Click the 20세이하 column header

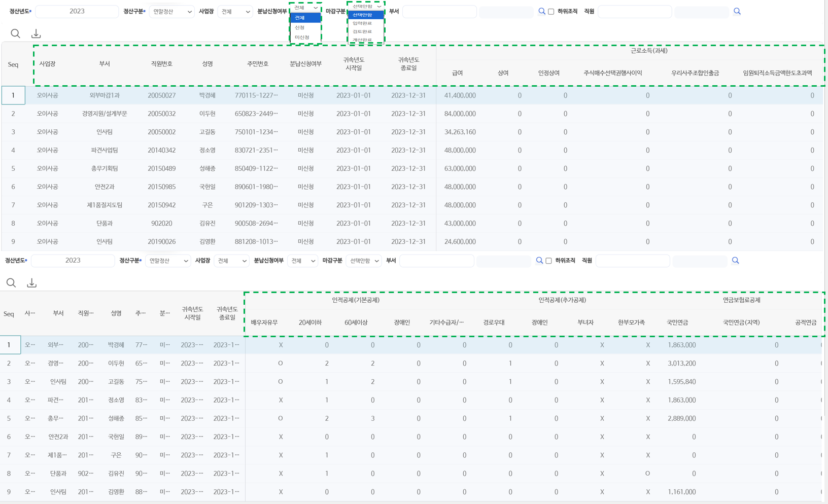pyautogui.click(x=310, y=322)
